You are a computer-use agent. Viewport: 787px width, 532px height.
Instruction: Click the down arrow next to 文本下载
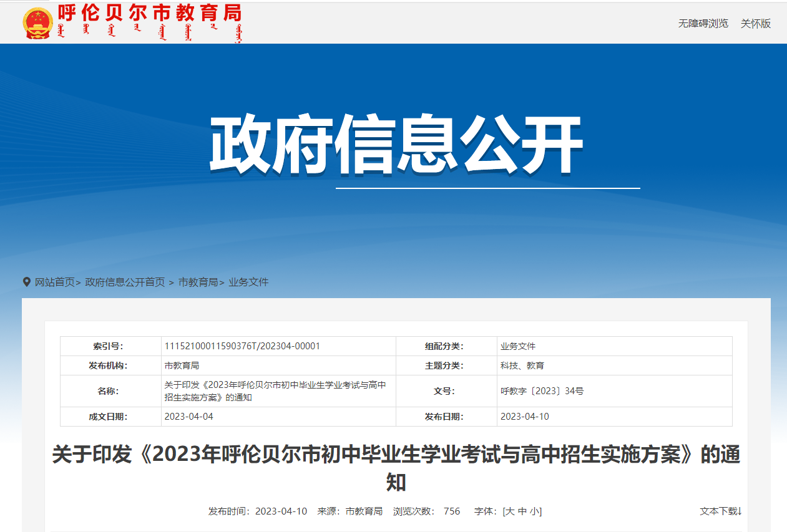point(740,511)
